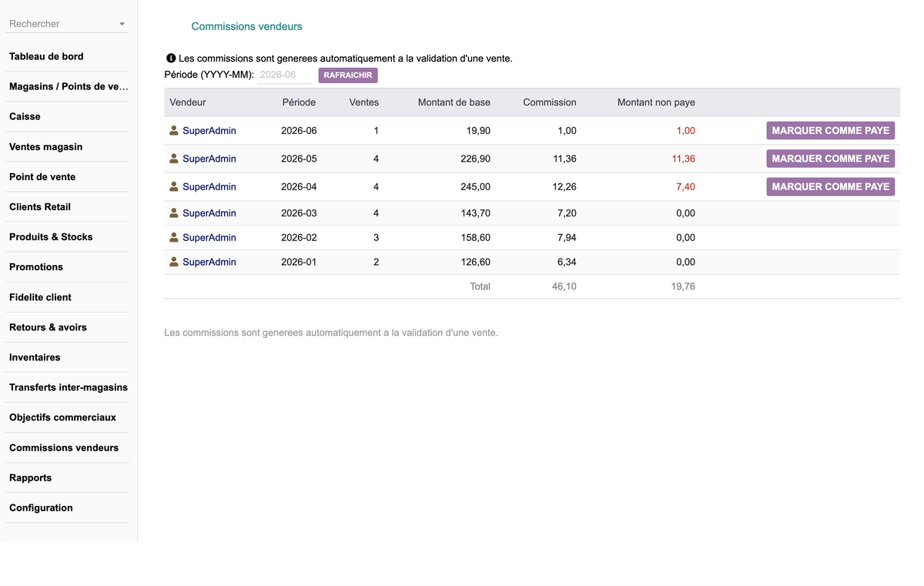924x586 pixels.
Task: Click period cell 2026-03
Action: tap(299, 213)
